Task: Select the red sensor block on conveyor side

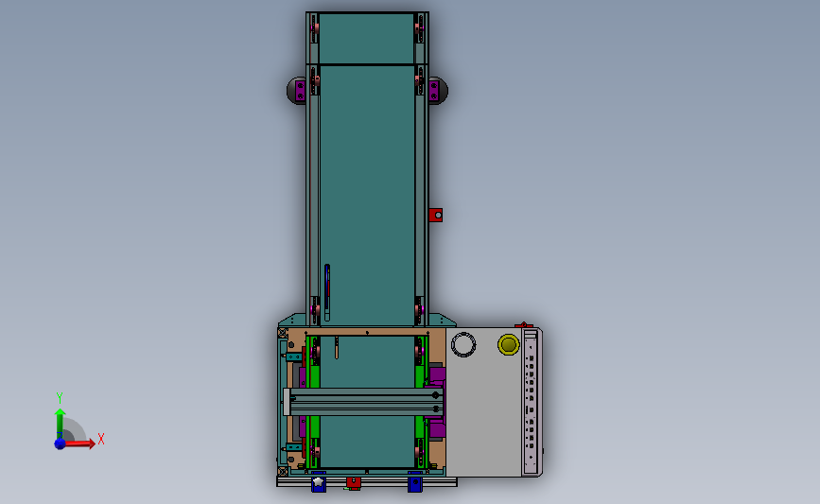Action: point(436,215)
